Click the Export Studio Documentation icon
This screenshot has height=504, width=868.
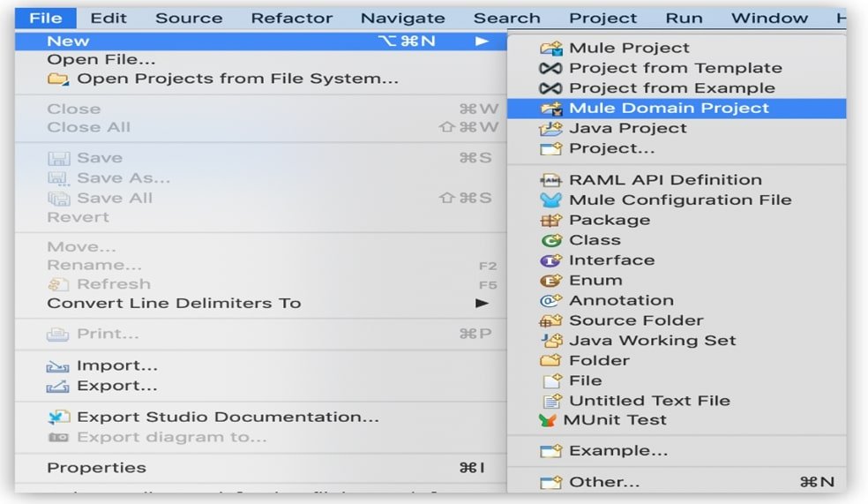coord(58,417)
